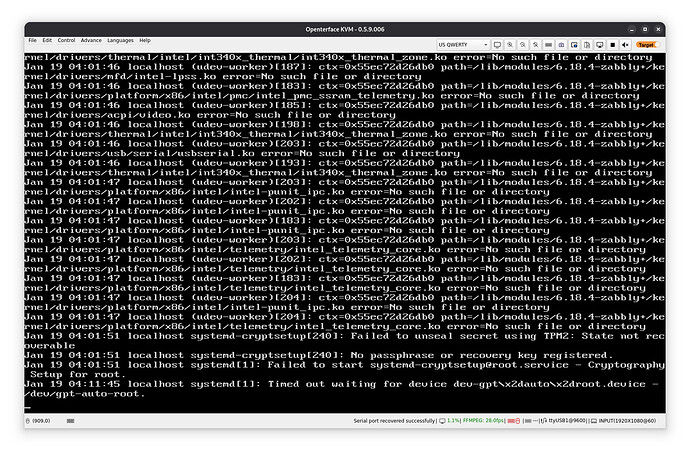Open the Edit menu
Image resolution: width=690 pixels, height=455 pixels.
coord(47,40)
